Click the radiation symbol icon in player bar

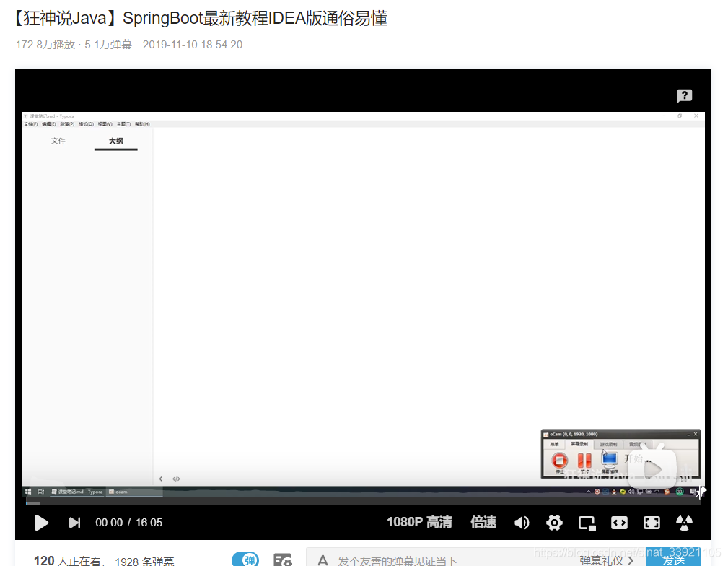pos(684,523)
